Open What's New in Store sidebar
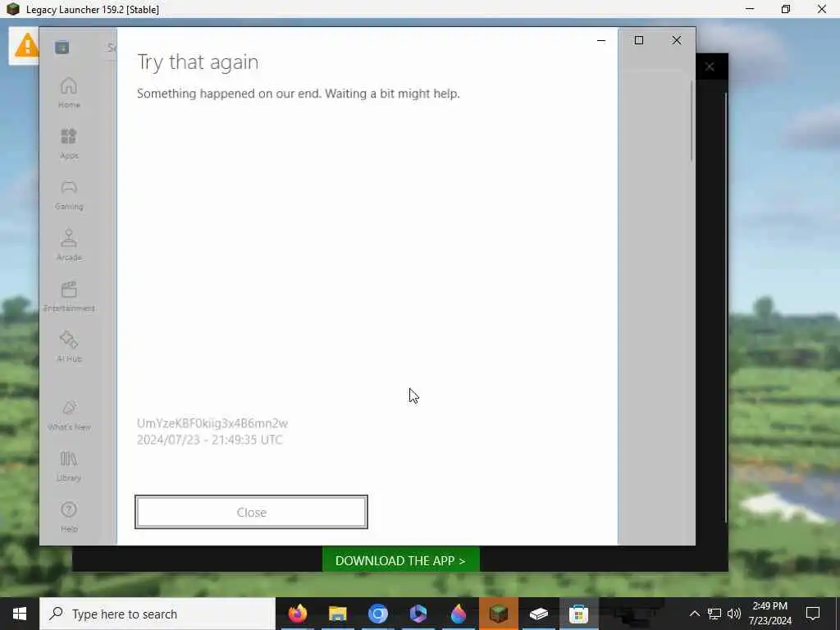 point(69,415)
